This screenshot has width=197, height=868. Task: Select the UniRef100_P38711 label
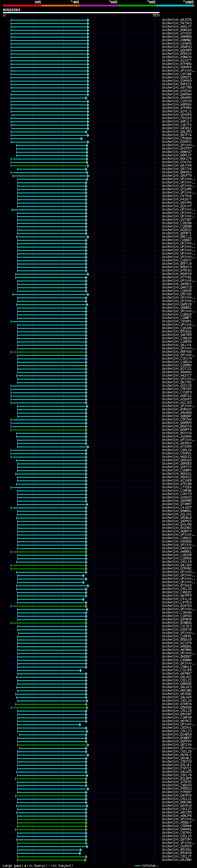click(177, 768)
